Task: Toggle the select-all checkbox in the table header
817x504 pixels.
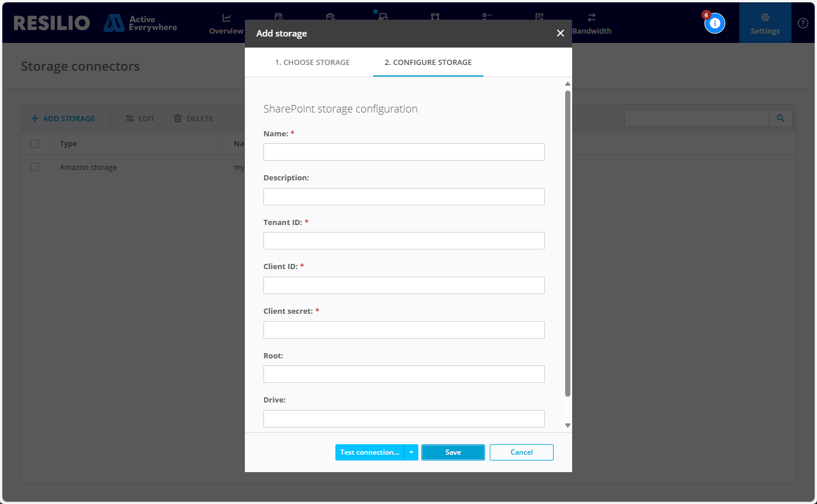Action: click(34, 143)
